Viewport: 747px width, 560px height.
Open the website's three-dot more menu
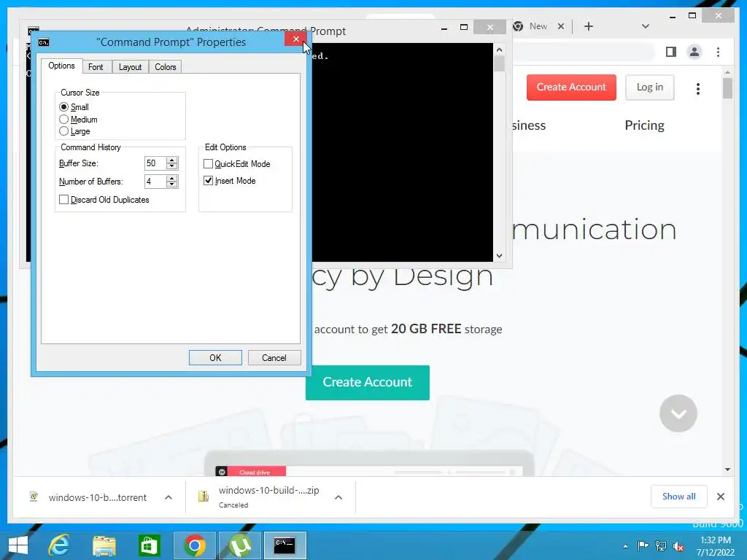pyautogui.click(x=698, y=88)
